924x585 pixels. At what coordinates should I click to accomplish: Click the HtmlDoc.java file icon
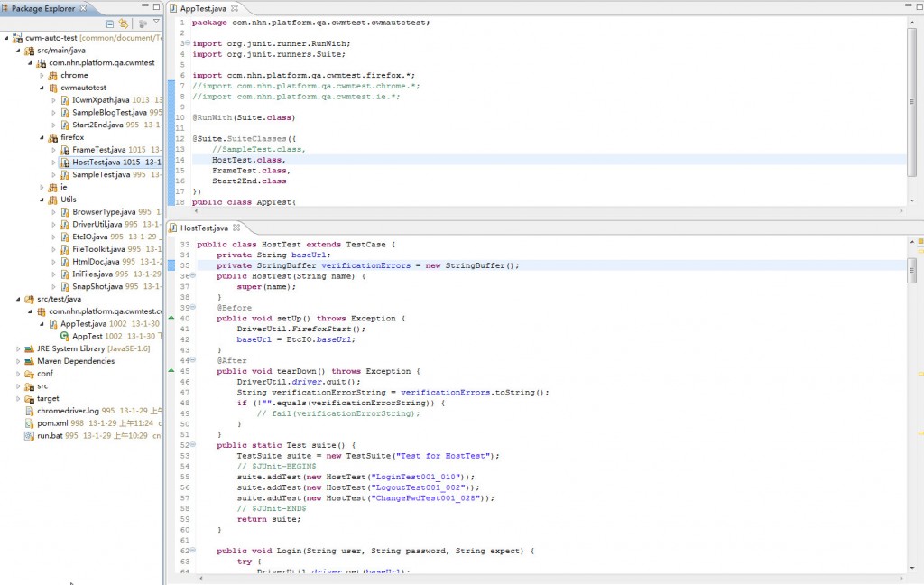click(65, 262)
